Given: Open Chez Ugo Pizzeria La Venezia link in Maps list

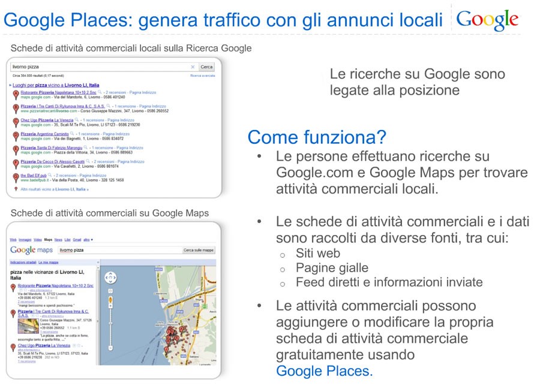Looking at the screenshot, I should coord(44,345).
